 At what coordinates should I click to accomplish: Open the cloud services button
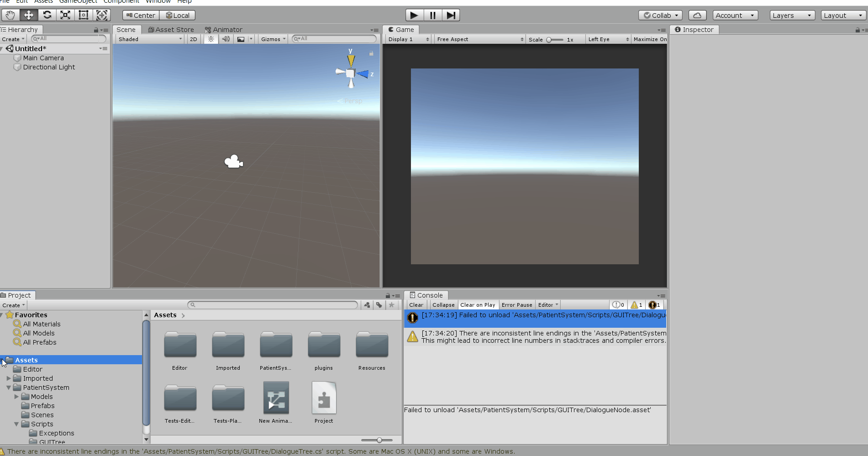697,15
